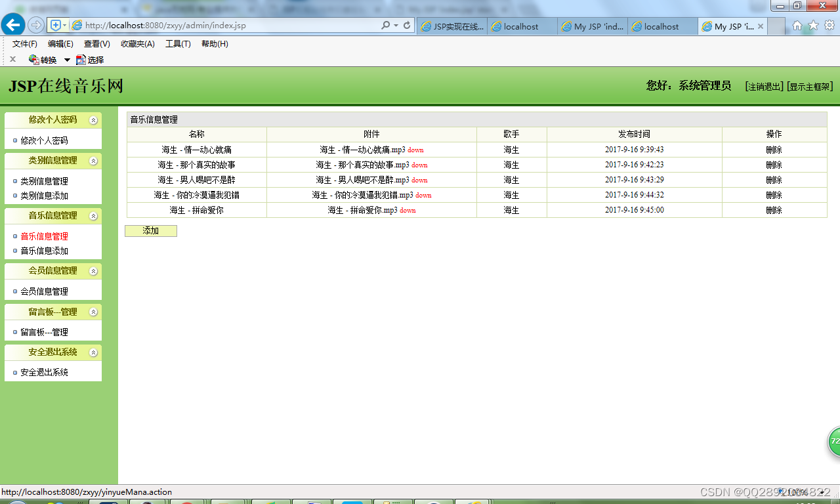840x504 pixels.
Task: Open the 工具(T) menu
Action: click(x=177, y=43)
